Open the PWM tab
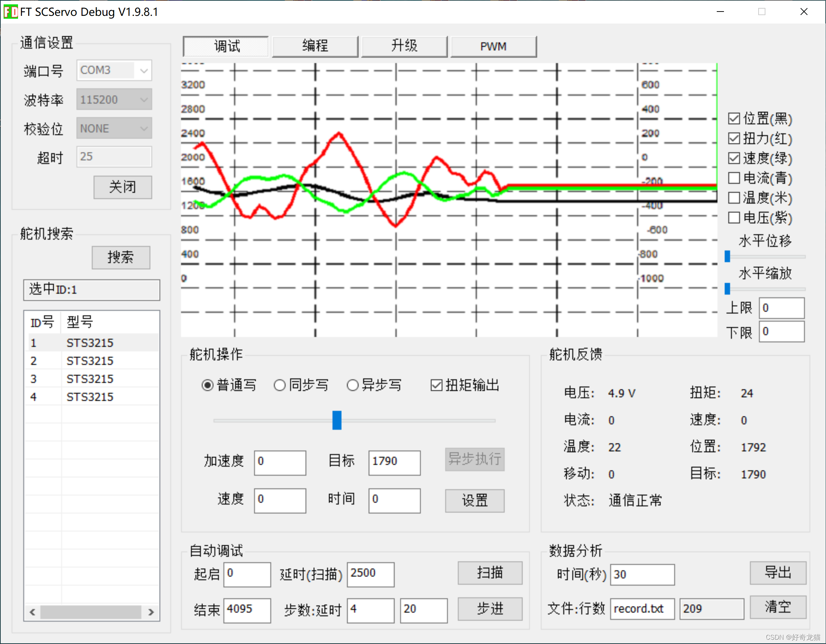Screen dimensions: 826x644 coord(493,46)
